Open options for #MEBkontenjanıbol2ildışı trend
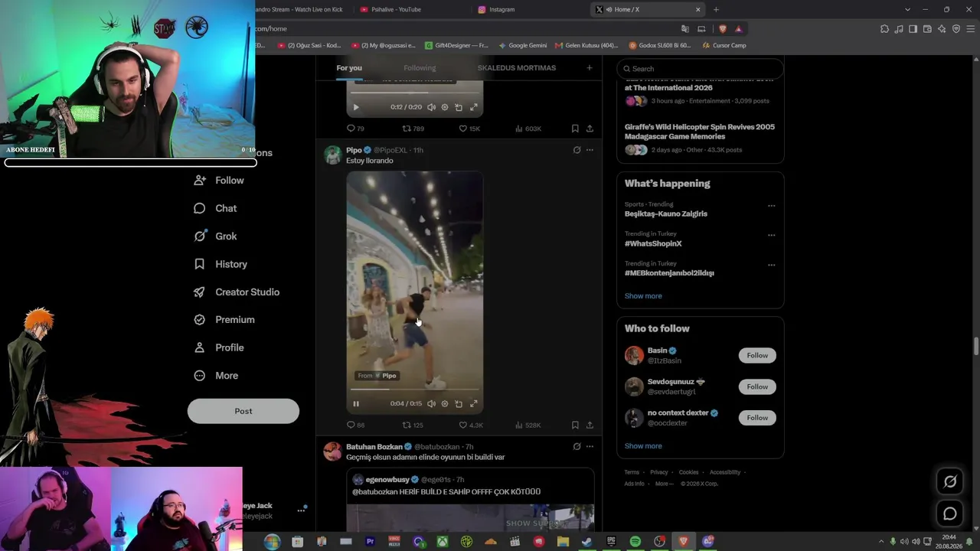The height and width of the screenshot is (551, 980). pos(771,265)
